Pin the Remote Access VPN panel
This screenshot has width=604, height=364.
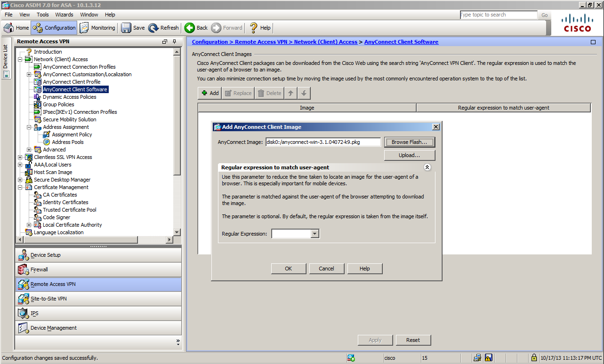[174, 42]
